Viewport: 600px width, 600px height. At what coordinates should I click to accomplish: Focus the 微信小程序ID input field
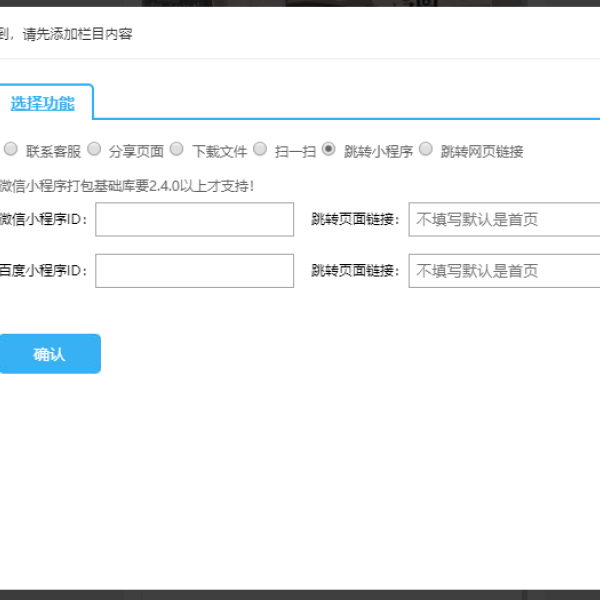click(x=194, y=220)
